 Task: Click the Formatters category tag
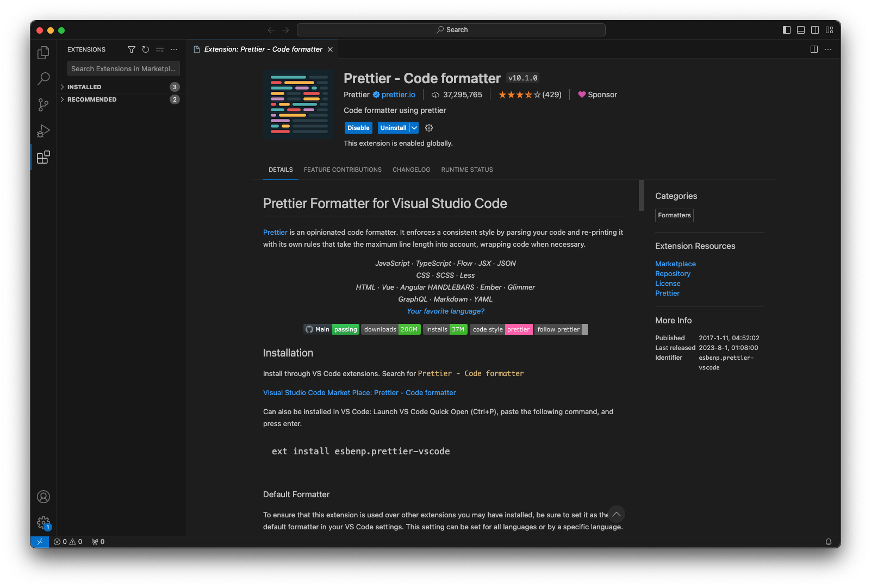pos(674,215)
